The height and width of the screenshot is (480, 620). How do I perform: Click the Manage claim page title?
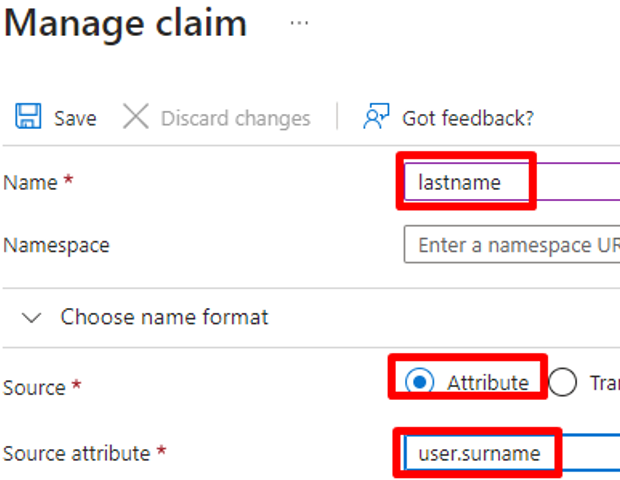125,23
